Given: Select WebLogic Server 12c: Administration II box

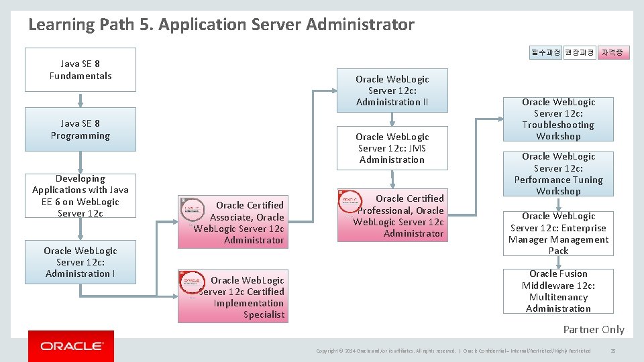Looking at the screenshot, I should point(392,90).
